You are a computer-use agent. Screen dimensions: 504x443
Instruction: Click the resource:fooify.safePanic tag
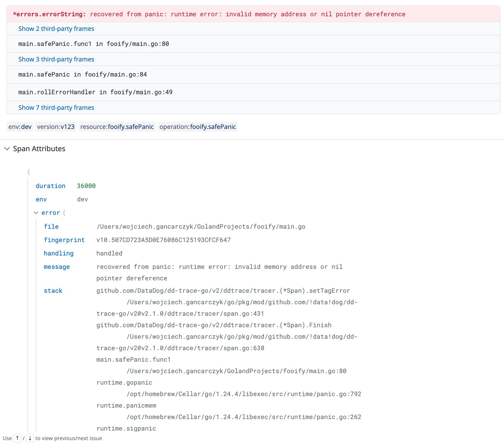click(x=117, y=127)
